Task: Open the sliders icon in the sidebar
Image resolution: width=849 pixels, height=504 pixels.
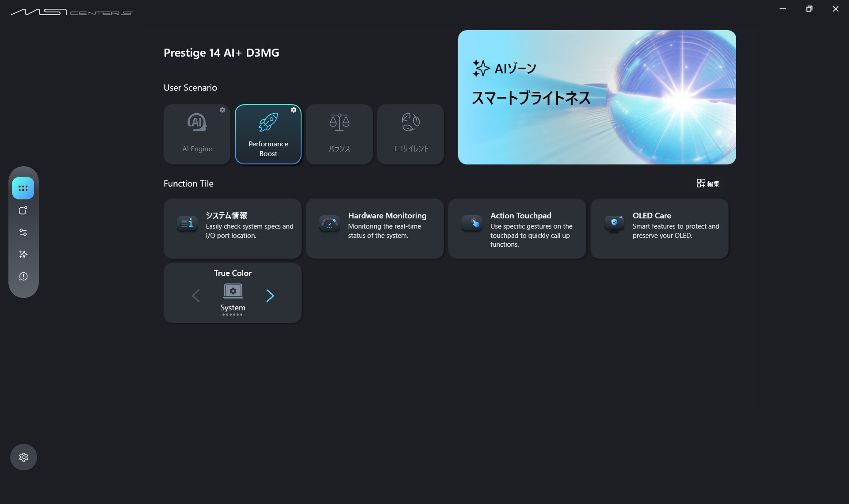Action: click(23, 232)
